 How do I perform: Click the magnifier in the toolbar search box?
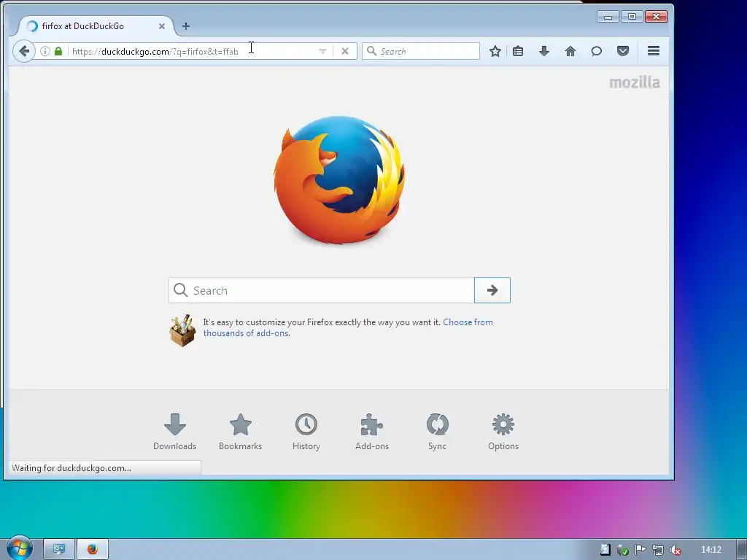pyautogui.click(x=371, y=50)
